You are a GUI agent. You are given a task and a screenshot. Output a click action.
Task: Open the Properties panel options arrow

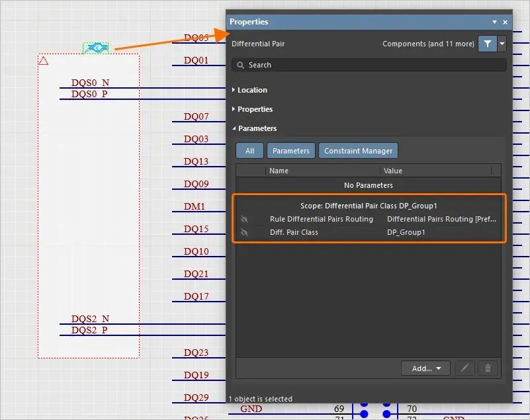tap(494, 22)
